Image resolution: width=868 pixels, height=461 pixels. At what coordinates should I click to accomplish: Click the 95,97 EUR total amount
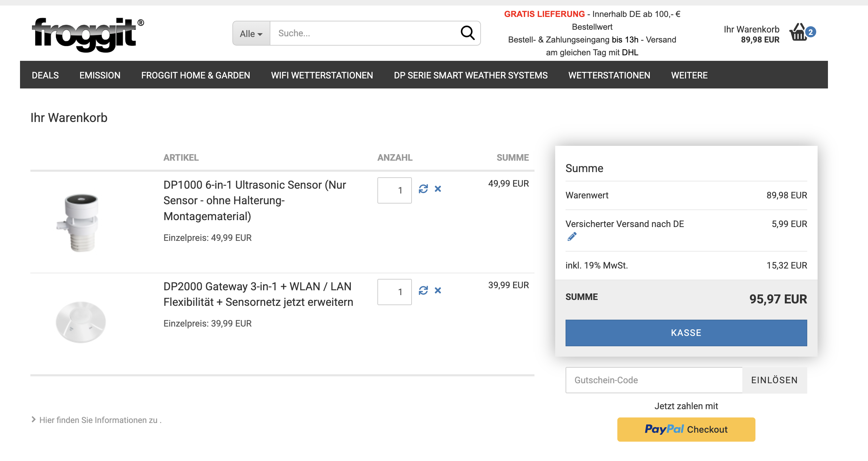click(778, 299)
